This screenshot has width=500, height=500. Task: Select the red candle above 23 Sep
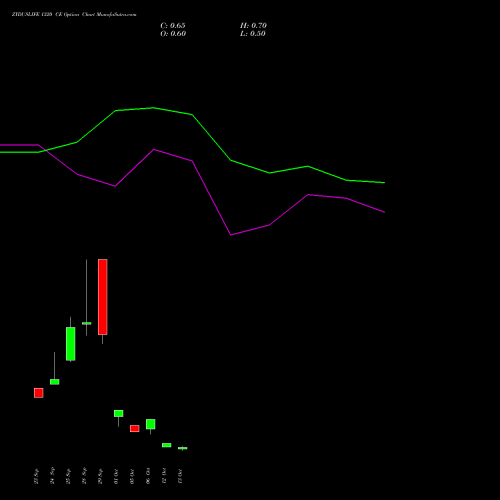click(x=39, y=393)
